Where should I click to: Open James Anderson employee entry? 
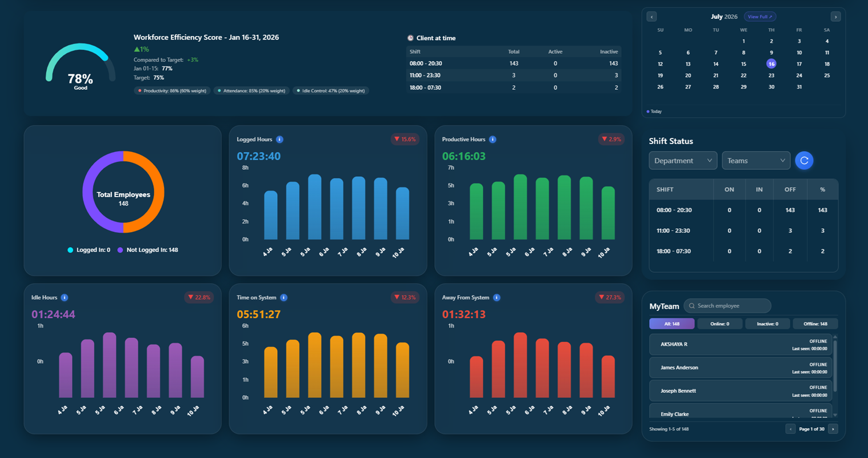coord(741,368)
